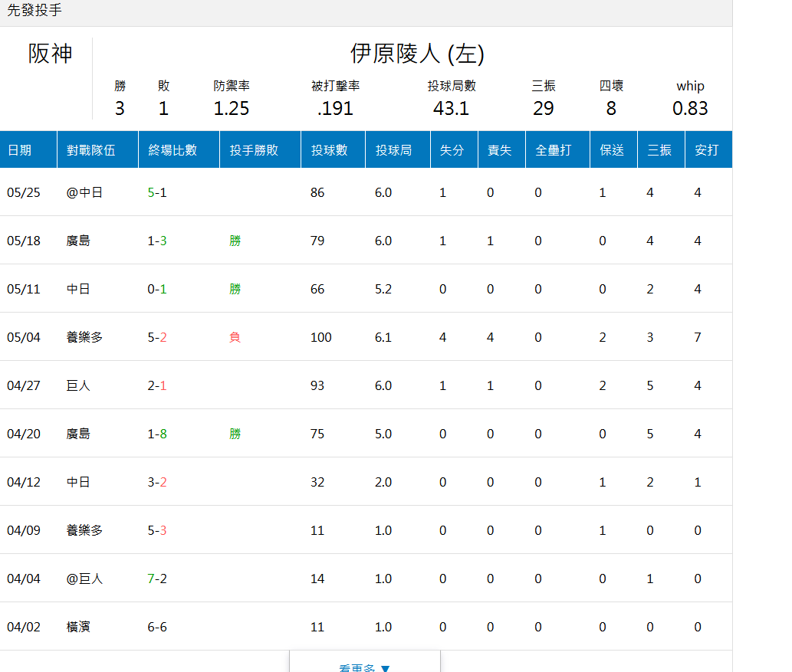
Task: Click opponent @巨人 in 04/04 row
Action: point(84,579)
